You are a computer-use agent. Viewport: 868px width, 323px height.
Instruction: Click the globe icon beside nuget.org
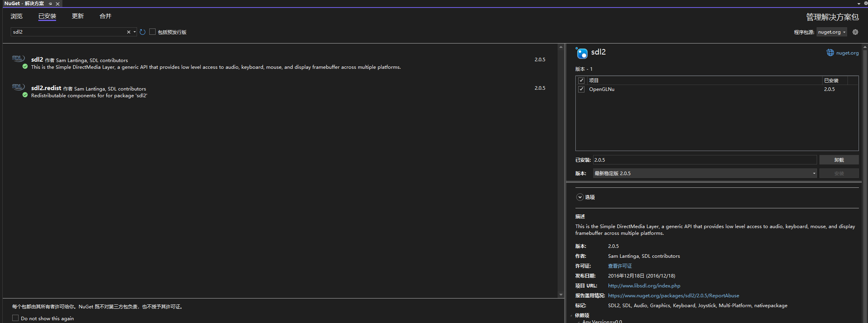pyautogui.click(x=830, y=53)
